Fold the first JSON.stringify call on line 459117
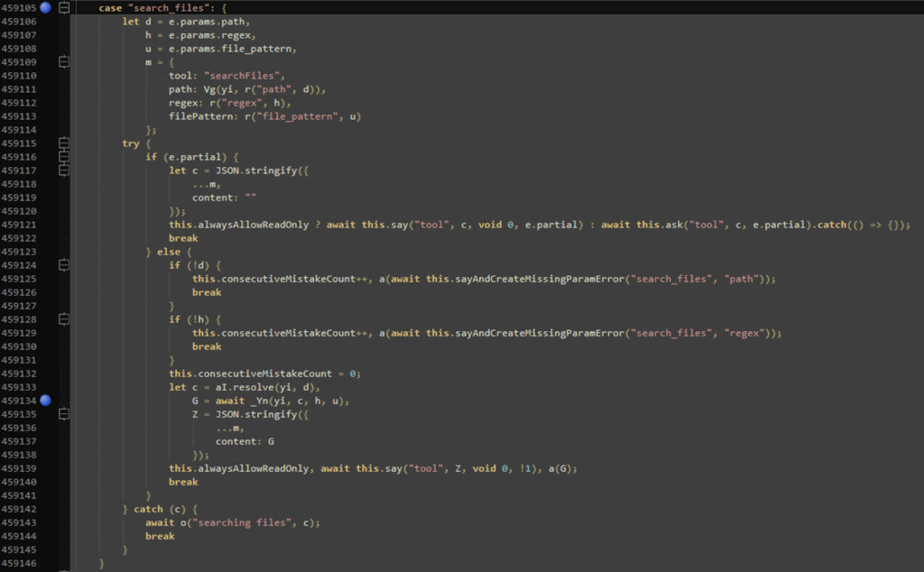The image size is (924, 572). tap(63, 171)
